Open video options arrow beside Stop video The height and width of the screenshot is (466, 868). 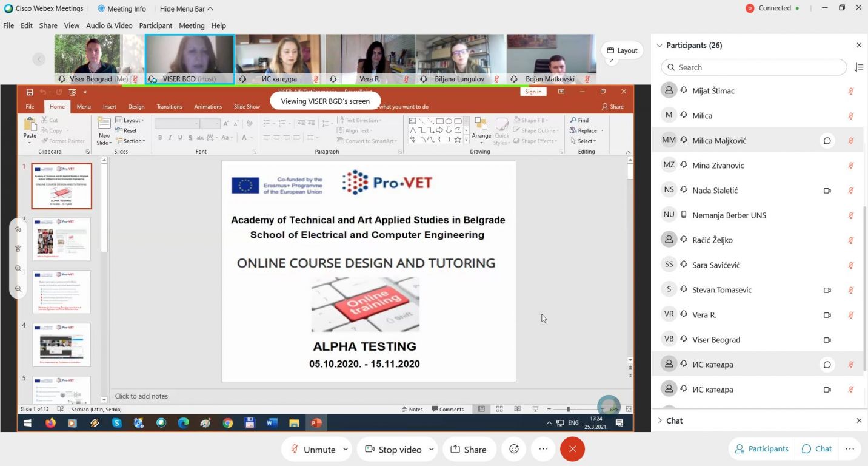point(432,449)
